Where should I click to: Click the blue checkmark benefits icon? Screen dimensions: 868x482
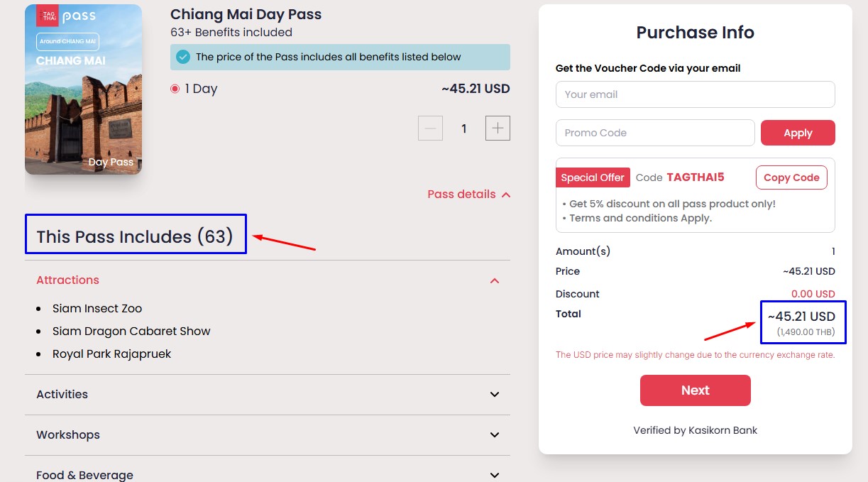pyautogui.click(x=183, y=57)
